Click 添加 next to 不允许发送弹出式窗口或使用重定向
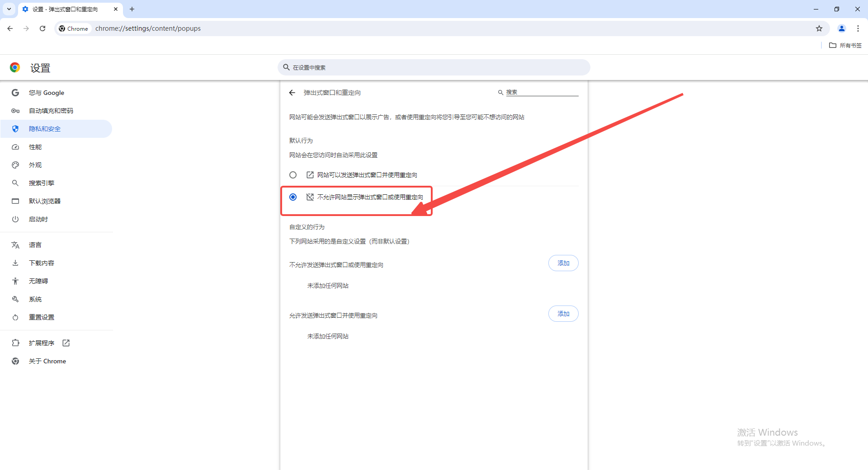Image resolution: width=868 pixels, height=470 pixels. tap(563, 263)
